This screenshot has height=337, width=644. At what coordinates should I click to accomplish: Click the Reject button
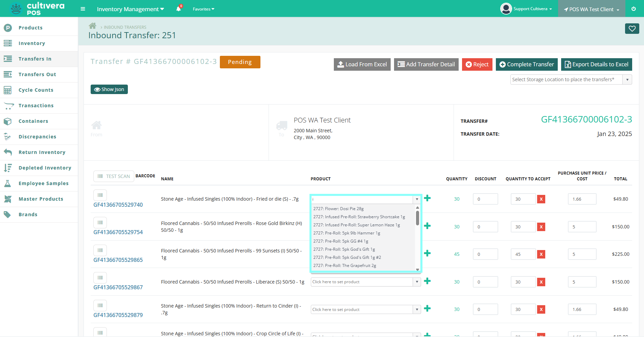pos(477,64)
